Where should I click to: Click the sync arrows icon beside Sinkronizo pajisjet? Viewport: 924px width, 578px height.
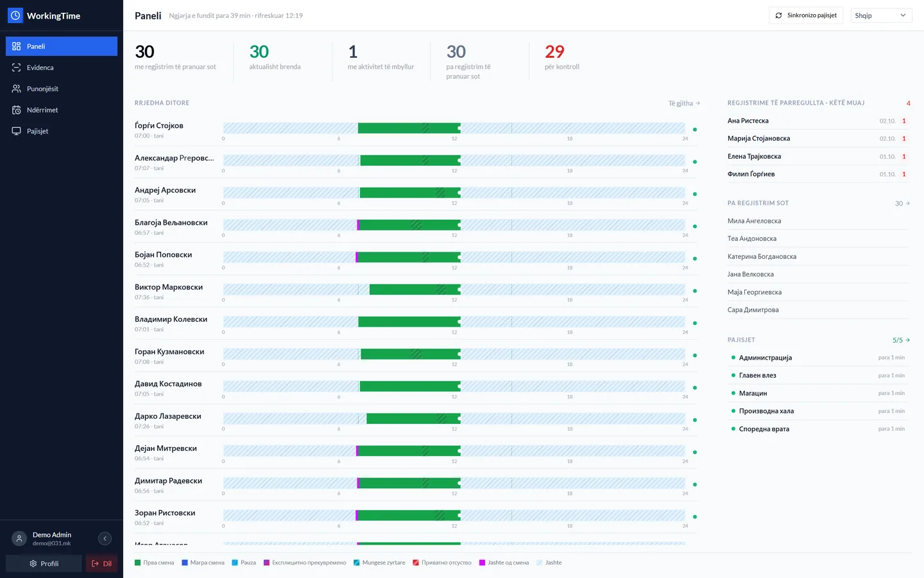pos(779,15)
